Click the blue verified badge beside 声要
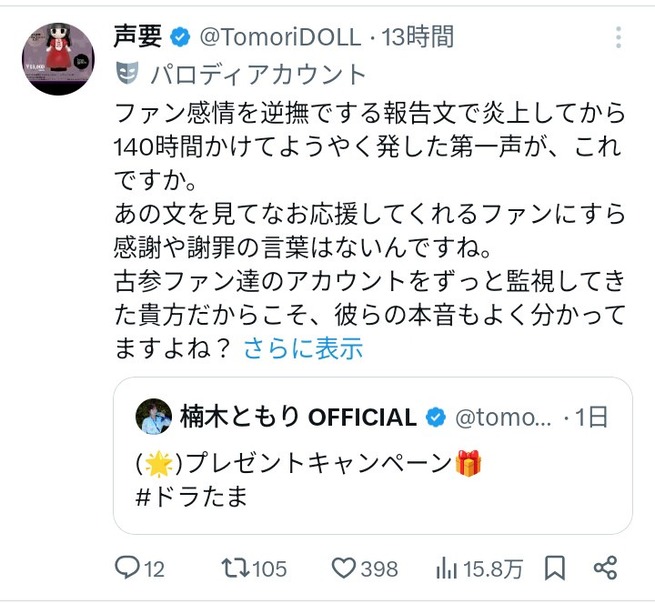 click(x=180, y=38)
